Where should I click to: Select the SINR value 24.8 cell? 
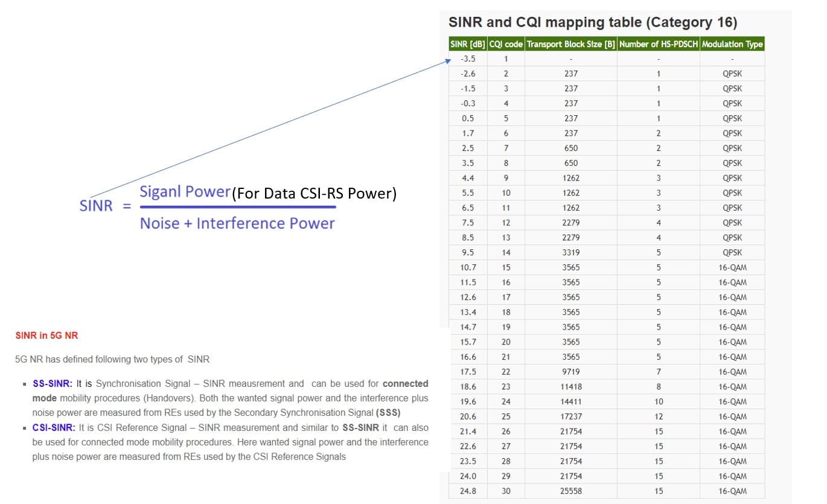(468, 491)
